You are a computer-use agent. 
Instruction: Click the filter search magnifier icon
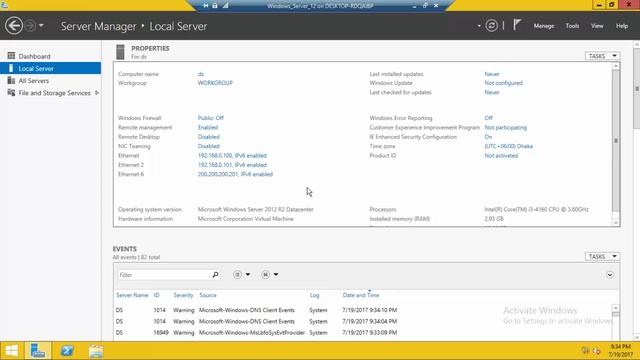coord(216,275)
